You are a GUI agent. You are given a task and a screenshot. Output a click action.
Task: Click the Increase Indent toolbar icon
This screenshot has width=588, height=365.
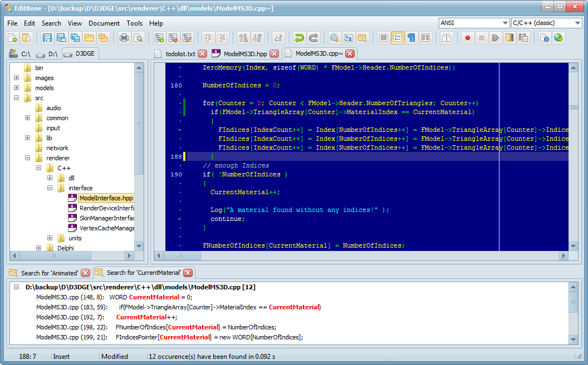click(208, 38)
